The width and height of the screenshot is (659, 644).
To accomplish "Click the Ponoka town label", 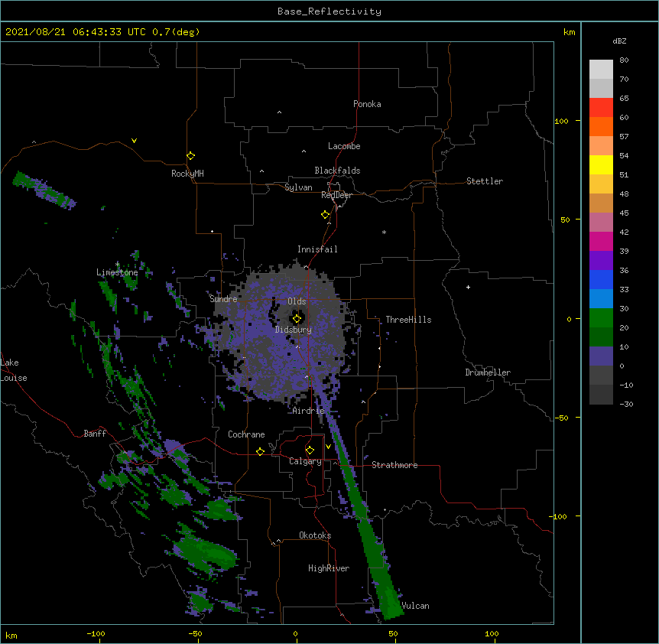I will (367, 104).
